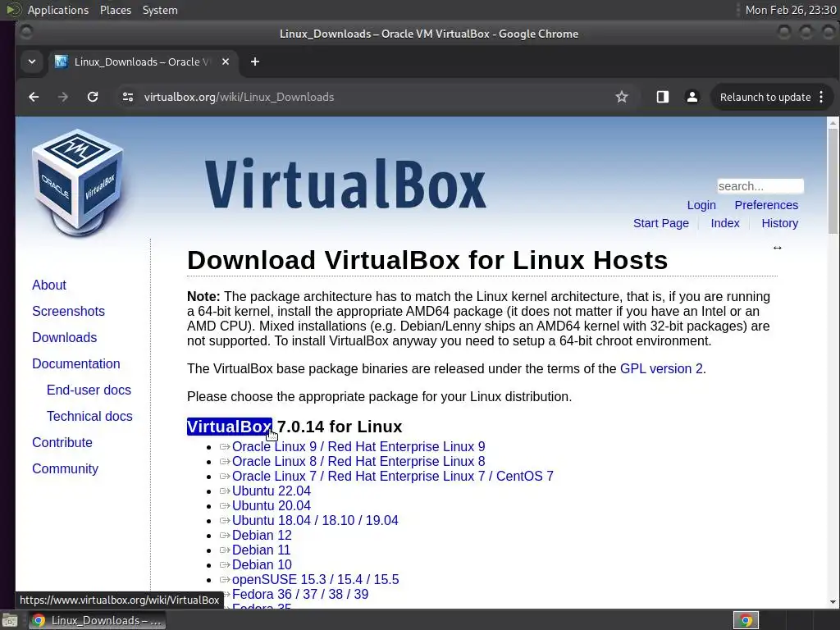Viewport: 840px width, 630px height.
Task: Click the forward navigation arrow
Action: click(63, 97)
